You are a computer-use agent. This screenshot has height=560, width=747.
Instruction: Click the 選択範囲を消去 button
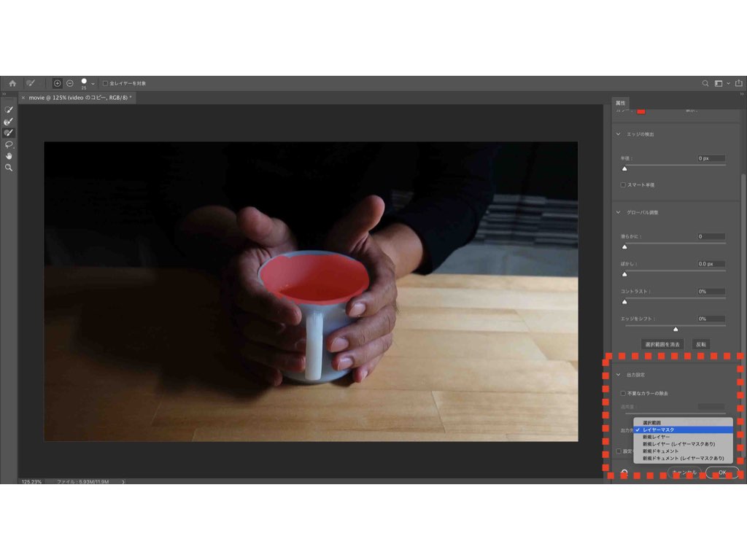[x=662, y=344]
